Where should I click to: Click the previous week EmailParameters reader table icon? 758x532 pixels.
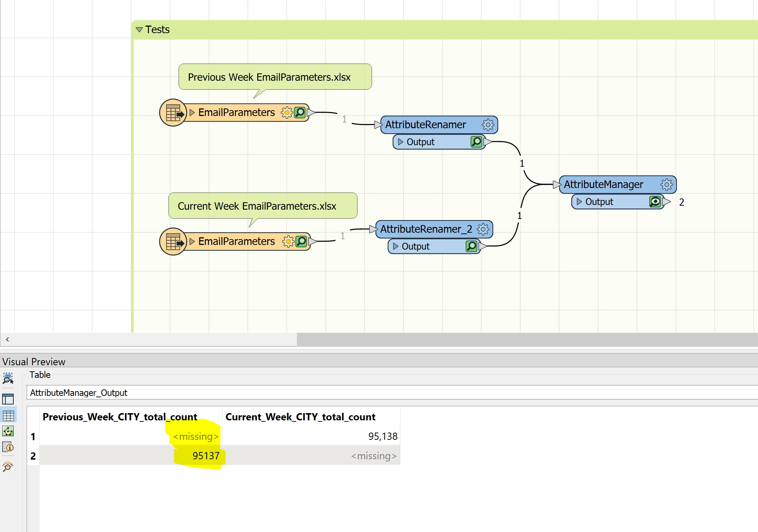click(173, 113)
